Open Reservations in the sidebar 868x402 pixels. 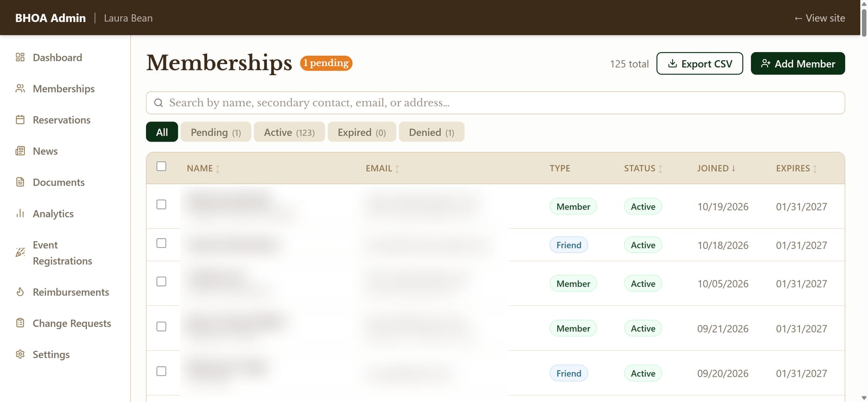pyautogui.click(x=61, y=120)
